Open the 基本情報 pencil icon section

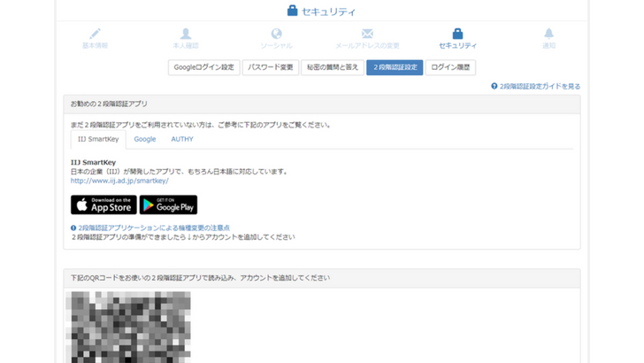click(x=95, y=39)
